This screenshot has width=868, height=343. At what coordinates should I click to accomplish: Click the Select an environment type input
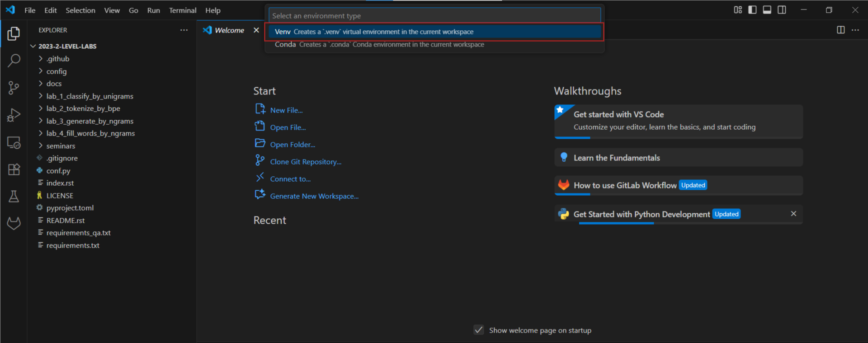pyautogui.click(x=434, y=16)
